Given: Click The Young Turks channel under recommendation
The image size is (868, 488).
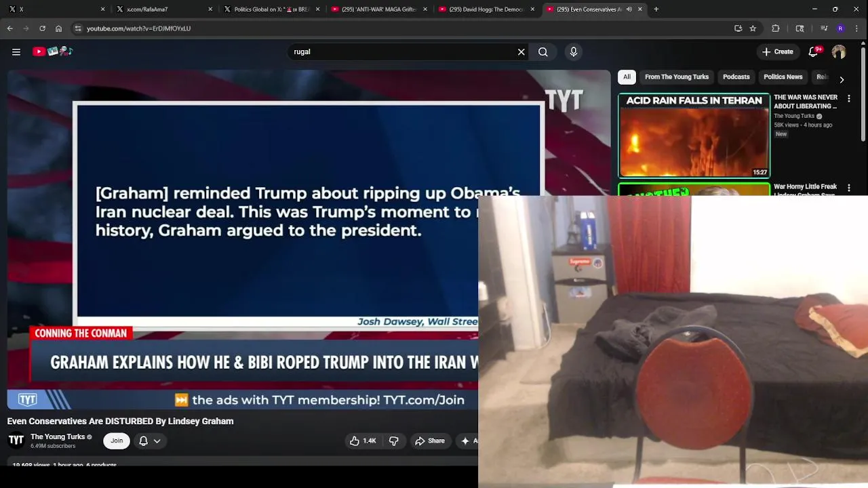Looking at the screenshot, I should pyautogui.click(x=794, y=116).
